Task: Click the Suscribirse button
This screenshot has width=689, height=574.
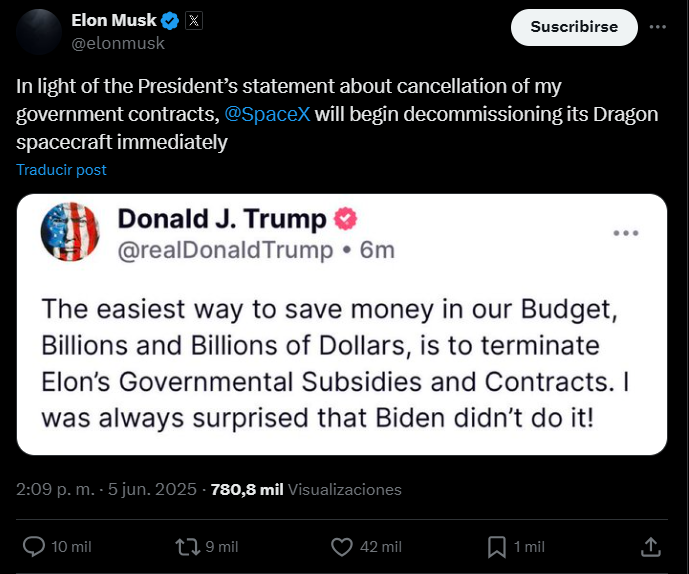Action: coord(574,27)
